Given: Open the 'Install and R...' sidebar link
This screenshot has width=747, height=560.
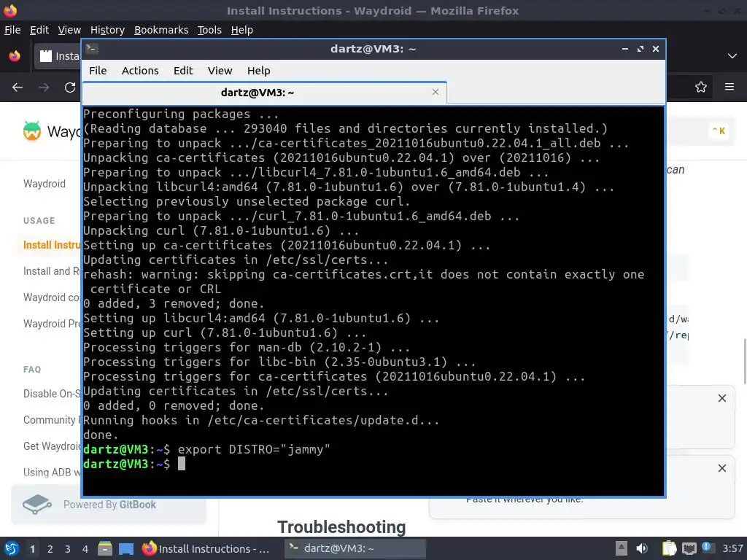Looking at the screenshot, I should tap(52, 271).
